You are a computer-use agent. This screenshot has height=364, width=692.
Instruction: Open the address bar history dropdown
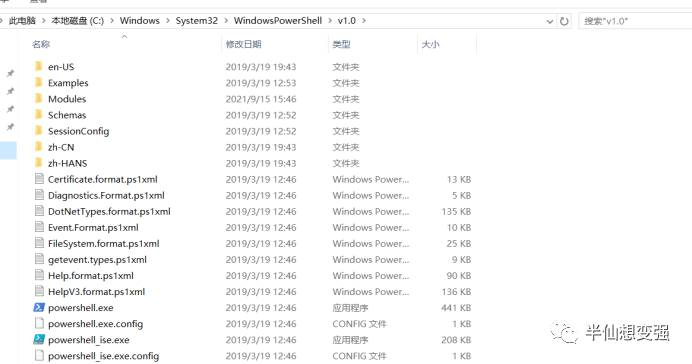[x=550, y=21]
